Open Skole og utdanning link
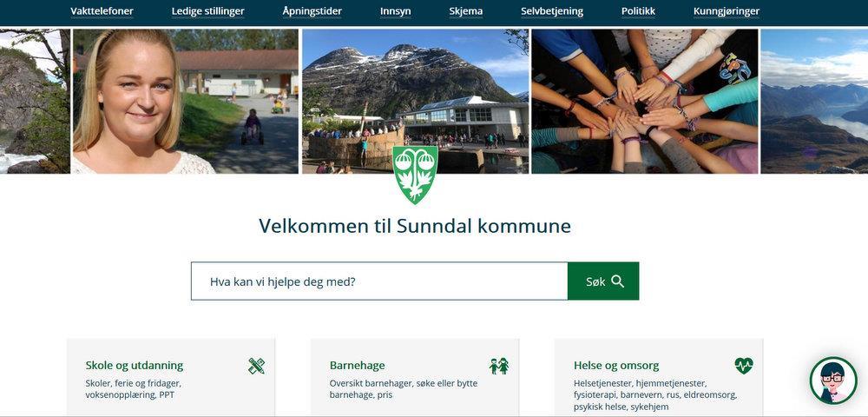 pos(135,366)
